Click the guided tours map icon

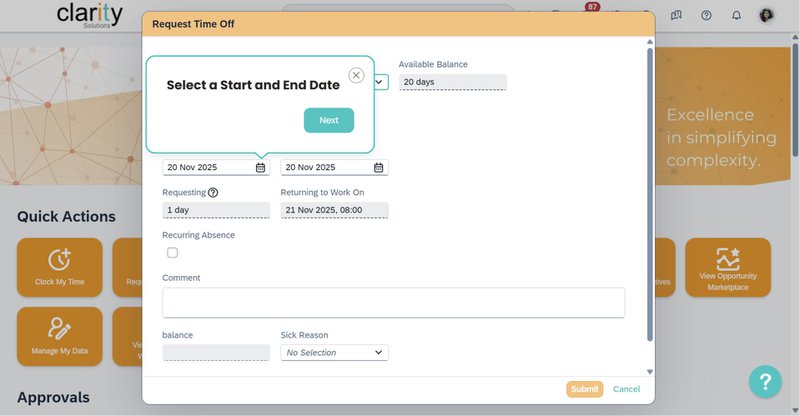(676, 15)
